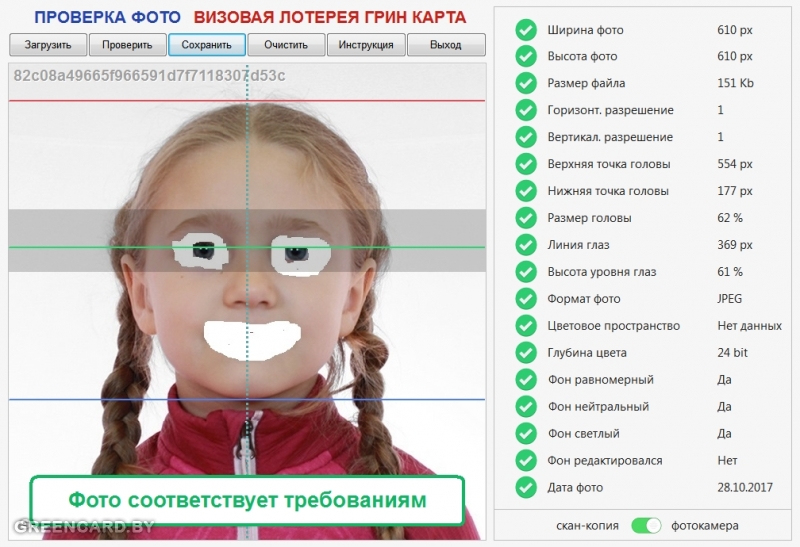Click the Нет данных color space value

tap(749, 326)
